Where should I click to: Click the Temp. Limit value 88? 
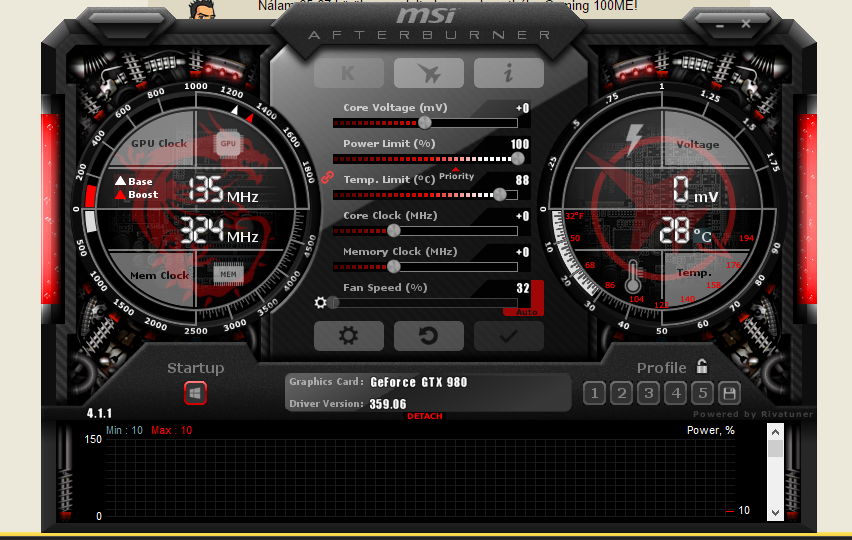(523, 180)
